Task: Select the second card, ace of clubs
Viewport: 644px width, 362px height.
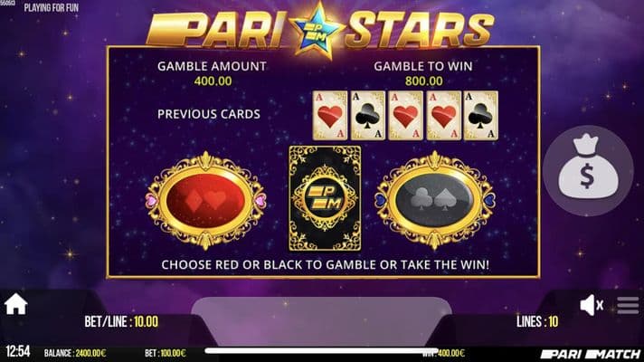Action: (368, 116)
